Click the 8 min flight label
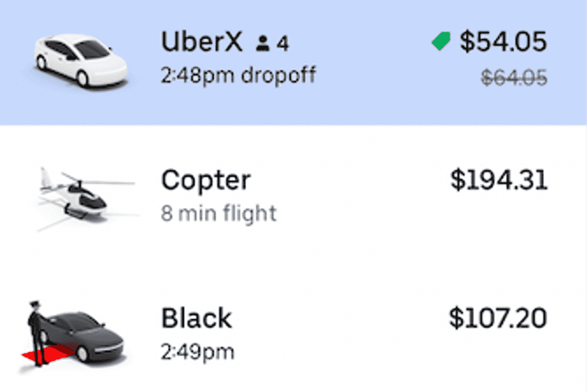587x392 pixels. (x=219, y=213)
